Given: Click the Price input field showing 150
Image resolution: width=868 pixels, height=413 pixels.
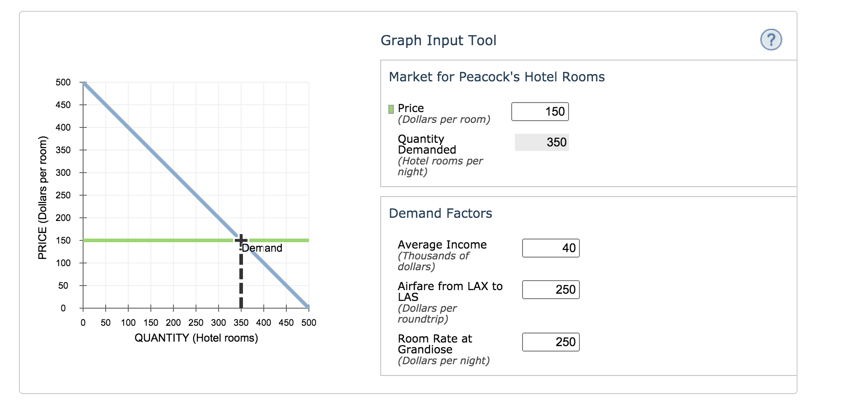Looking at the screenshot, I should (540, 112).
